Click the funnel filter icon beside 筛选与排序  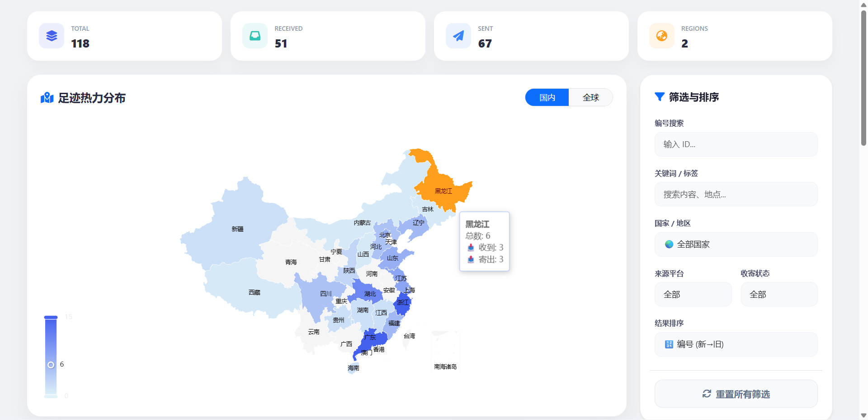pos(660,97)
